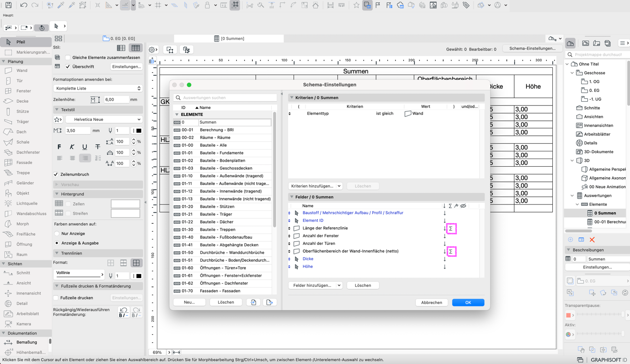
Task: Click the import schema icon next to Löschen
Action: (x=253, y=302)
